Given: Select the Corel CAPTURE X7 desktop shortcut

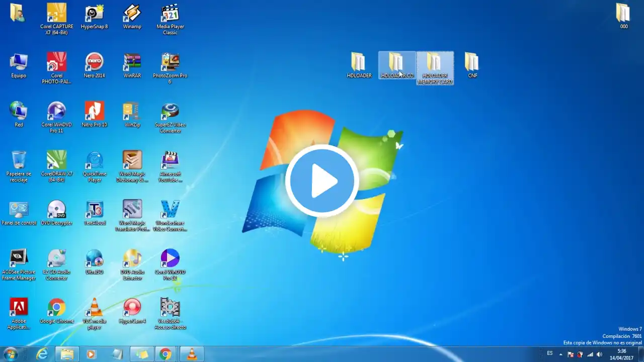Looking at the screenshot, I should [x=56, y=19].
